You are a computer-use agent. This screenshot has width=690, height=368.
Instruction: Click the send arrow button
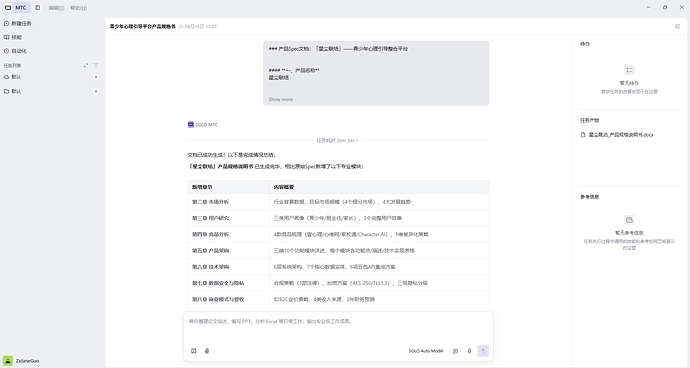(483, 351)
